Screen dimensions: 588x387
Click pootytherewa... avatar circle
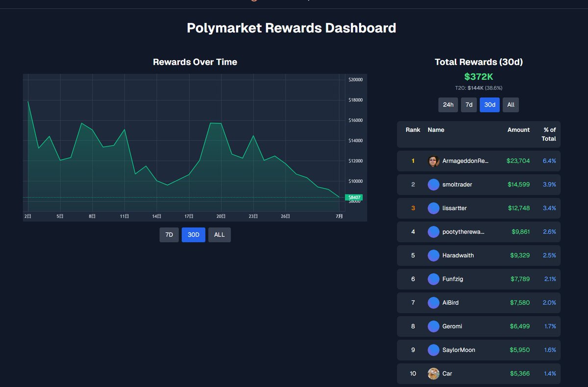433,232
